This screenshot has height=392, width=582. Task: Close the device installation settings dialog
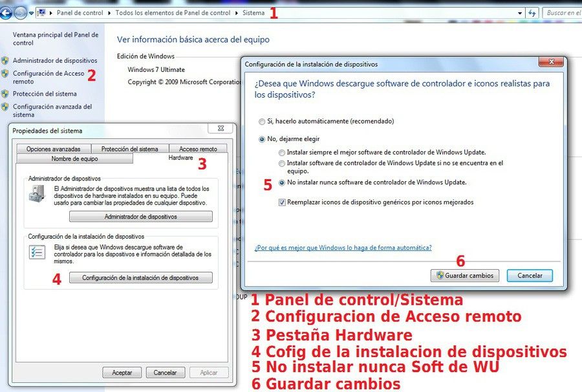(551, 61)
